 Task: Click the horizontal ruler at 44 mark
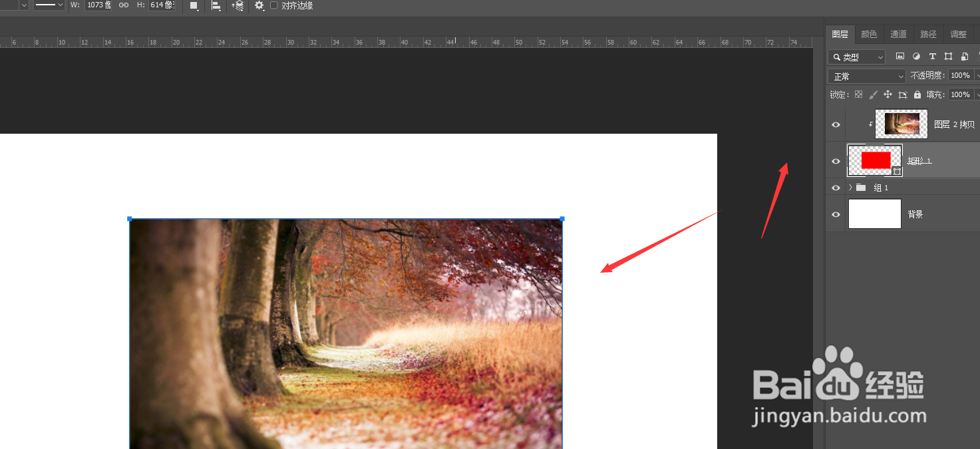coord(450,42)
